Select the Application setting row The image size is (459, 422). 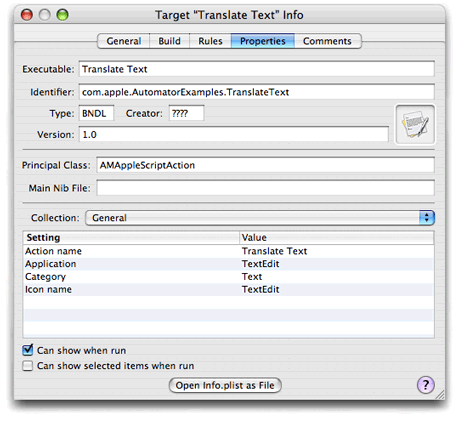coord(229,264)
